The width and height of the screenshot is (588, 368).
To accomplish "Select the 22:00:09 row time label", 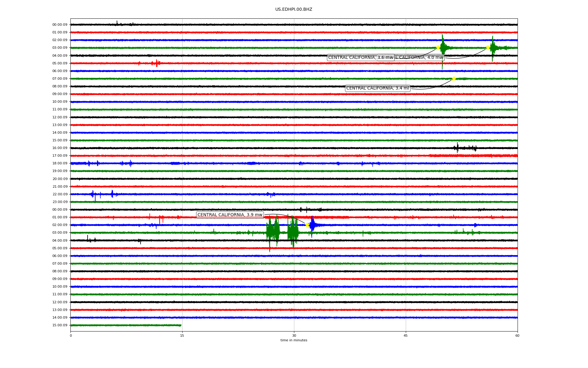I will [60, 194].
